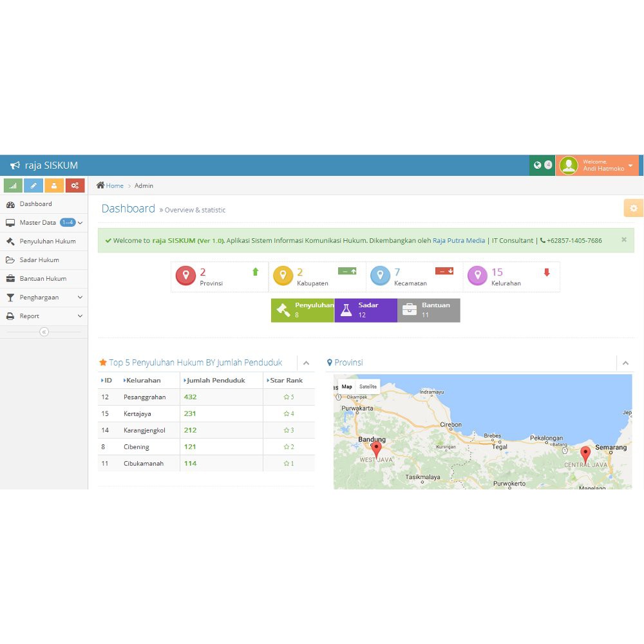Click the green badge on Kabupaten card
644x644 pixels.
[347, 271]
